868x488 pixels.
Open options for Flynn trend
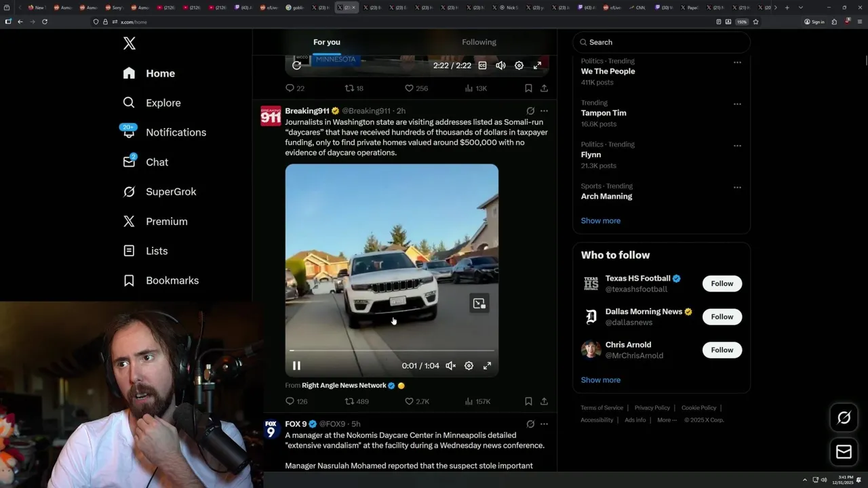(x=737, y=146)
